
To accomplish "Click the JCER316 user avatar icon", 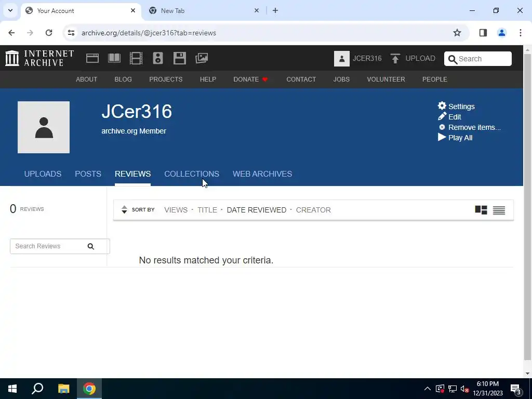I will [x=342, y=58].
